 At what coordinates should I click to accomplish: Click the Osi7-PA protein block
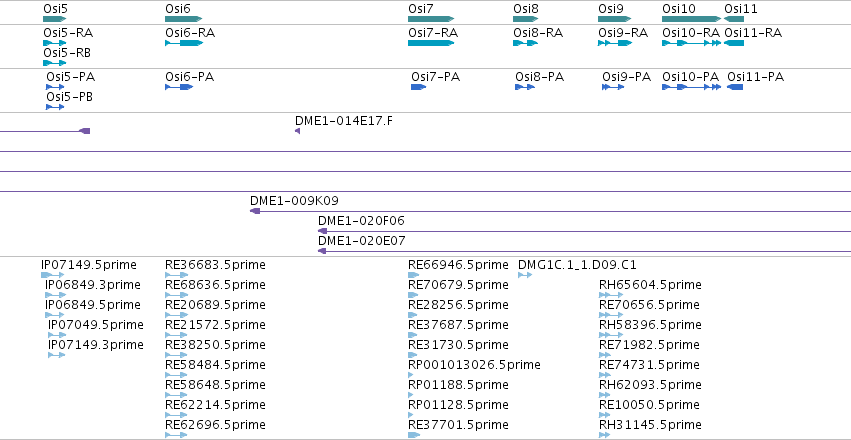[418, 87]
